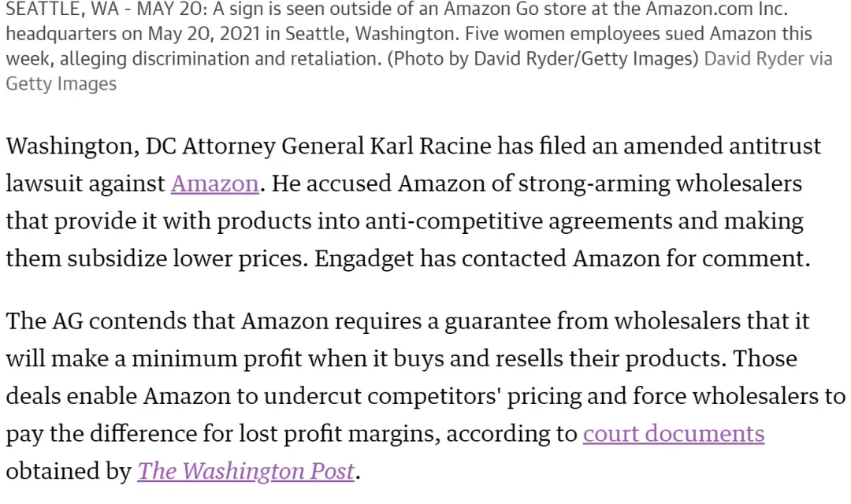Image resolution: width=851 pixels, height=504 pixels.
Task: Click the word 'strong-arming' in the article
Action: coord(594,184)
